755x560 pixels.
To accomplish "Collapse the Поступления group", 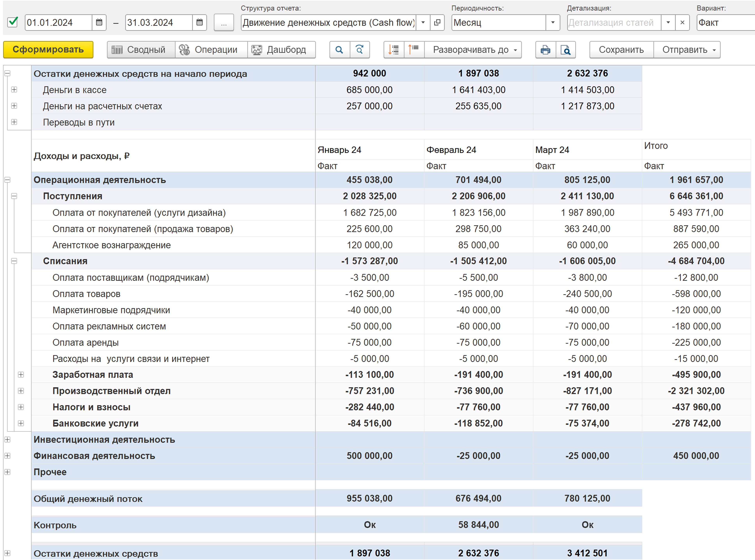I will coord(14,196).
